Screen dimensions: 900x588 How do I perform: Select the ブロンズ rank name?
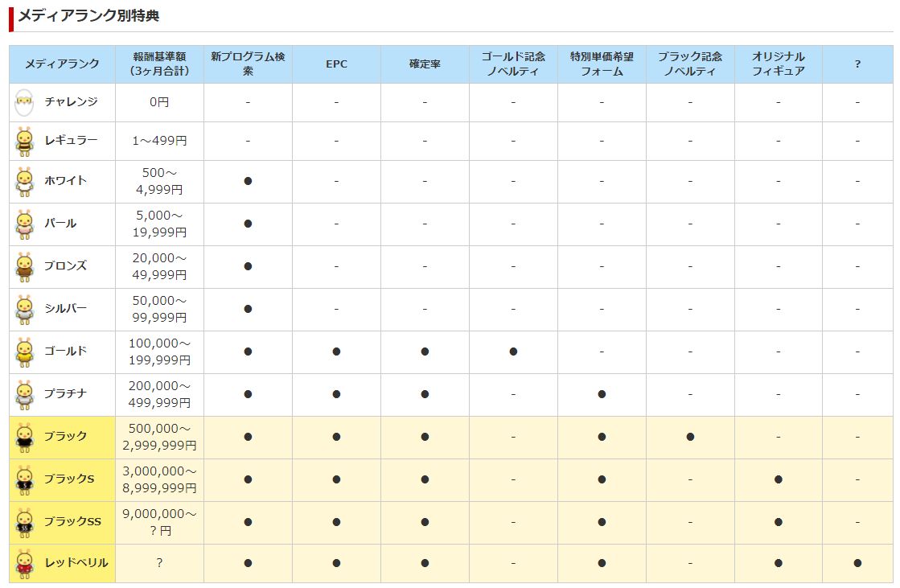coord(66,265)
